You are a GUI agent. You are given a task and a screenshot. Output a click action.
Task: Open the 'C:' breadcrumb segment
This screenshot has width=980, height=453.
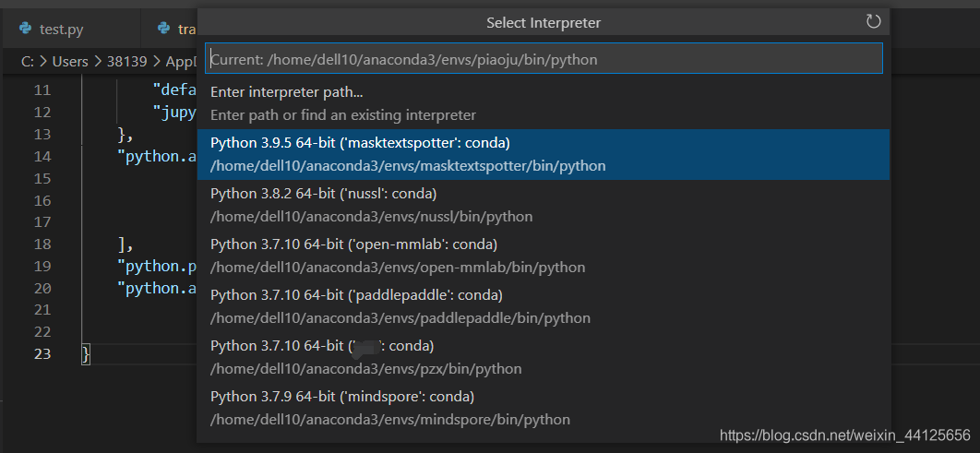(28, 62)
